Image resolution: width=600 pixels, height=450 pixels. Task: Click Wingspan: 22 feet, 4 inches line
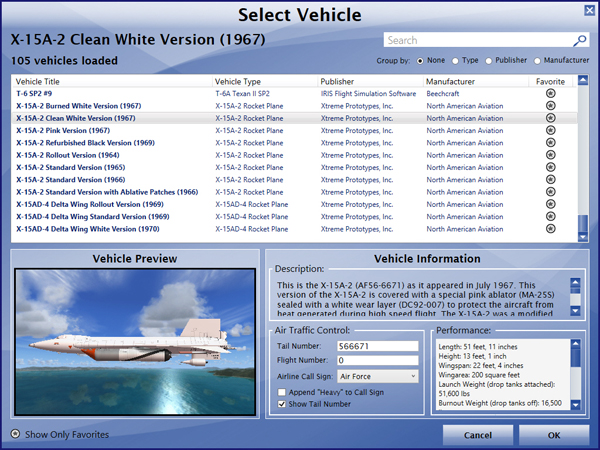coord(481,365)
